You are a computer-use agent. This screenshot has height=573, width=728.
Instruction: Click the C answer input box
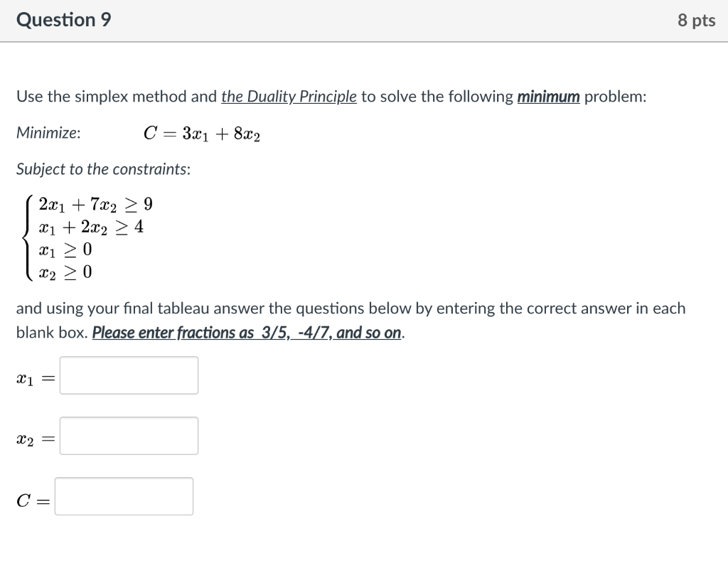coord(125,496)
